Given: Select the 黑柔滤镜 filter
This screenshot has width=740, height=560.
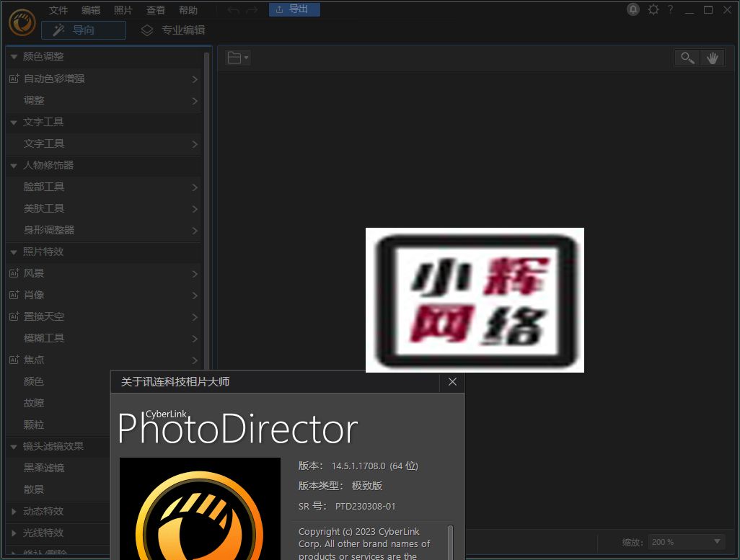Looking at the screenshot, I should [x=44, y=468].
